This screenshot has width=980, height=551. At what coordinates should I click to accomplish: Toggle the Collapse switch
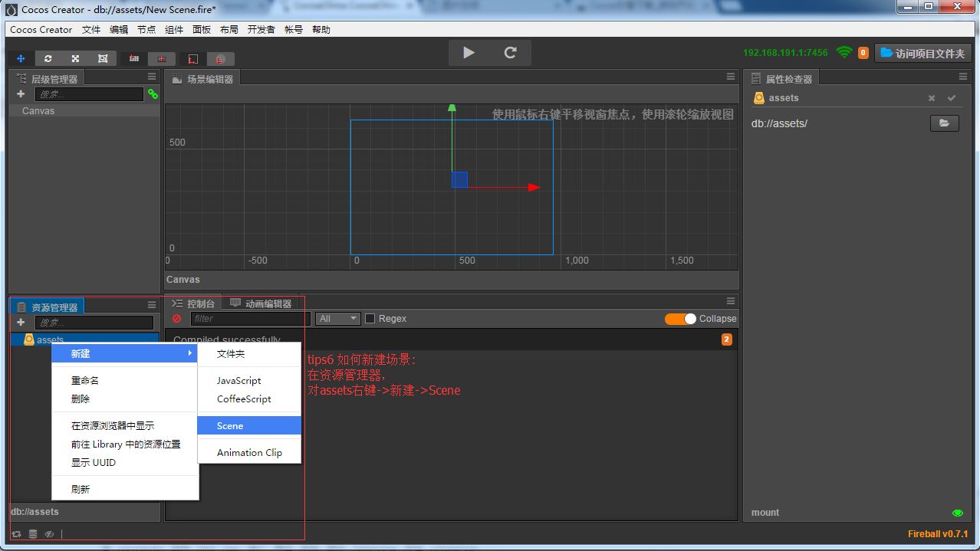tap(680, 319)
